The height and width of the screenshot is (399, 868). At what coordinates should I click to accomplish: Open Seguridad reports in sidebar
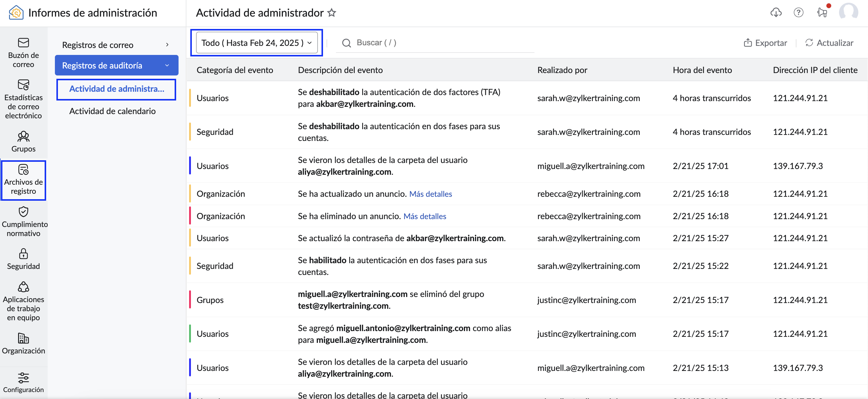click(23, 259)
